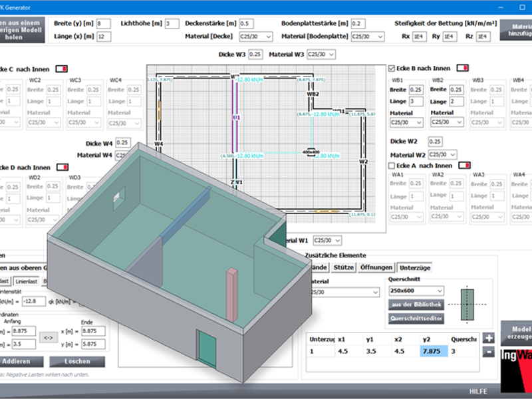The height and width of the screenshot is (399, 532).
Task: Click the Löschen button
Action: (x=77, y=361)
